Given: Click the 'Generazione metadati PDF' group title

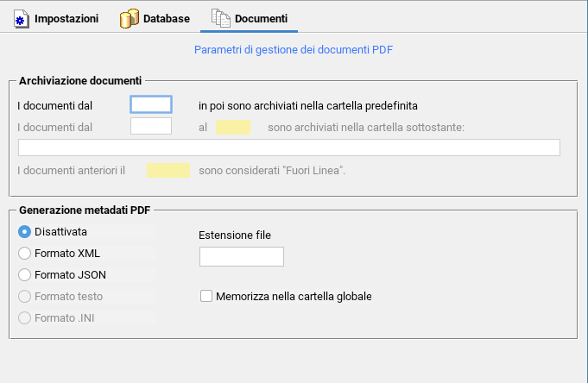Looking at the screenshot, I should (x=85, y=210).
